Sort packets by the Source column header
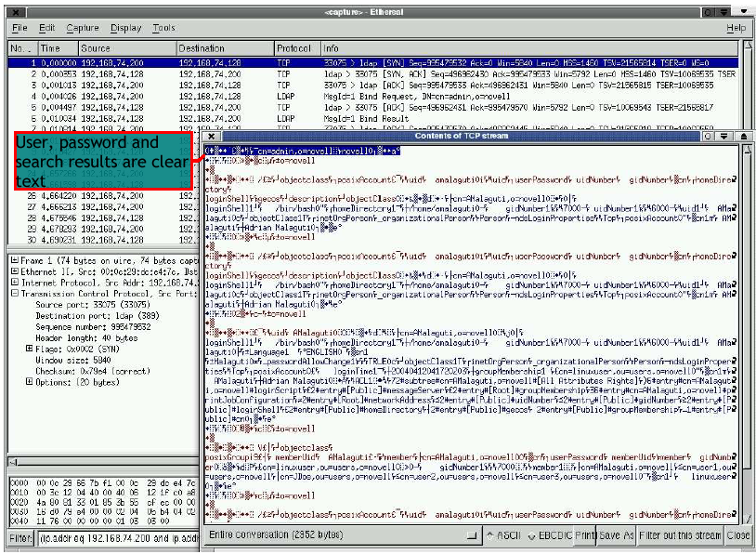 coord(127,48)
